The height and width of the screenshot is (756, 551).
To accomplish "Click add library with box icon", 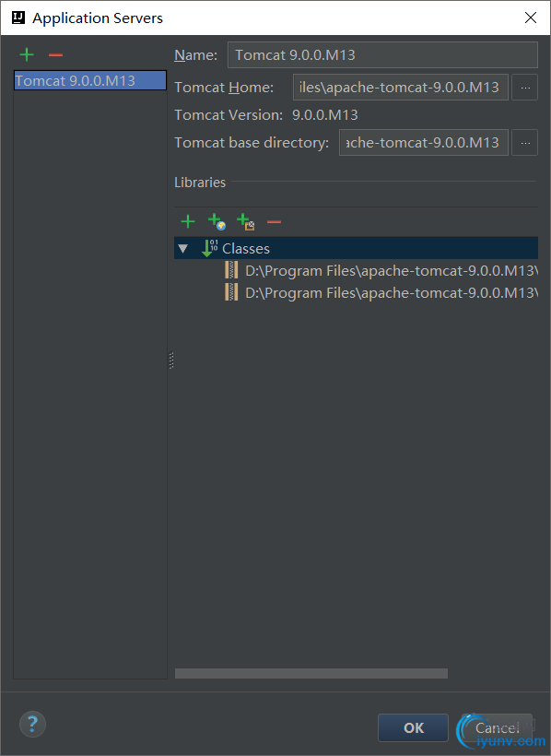I will [x=246, y=222].
